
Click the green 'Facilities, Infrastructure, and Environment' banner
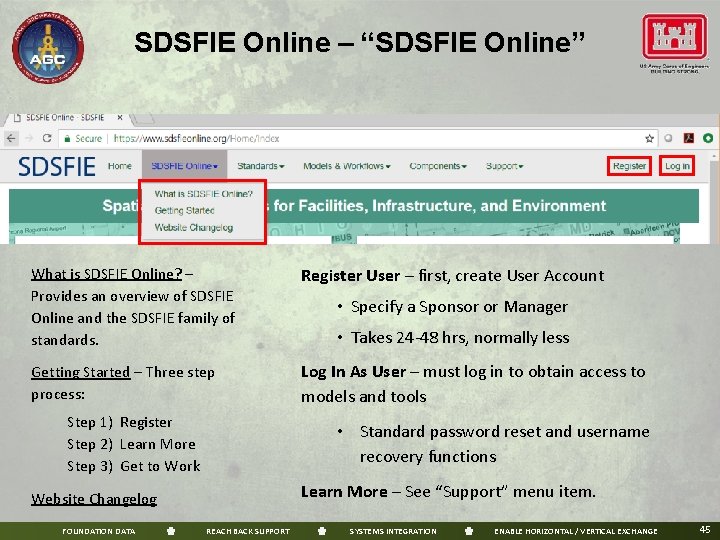pos(354,206)
